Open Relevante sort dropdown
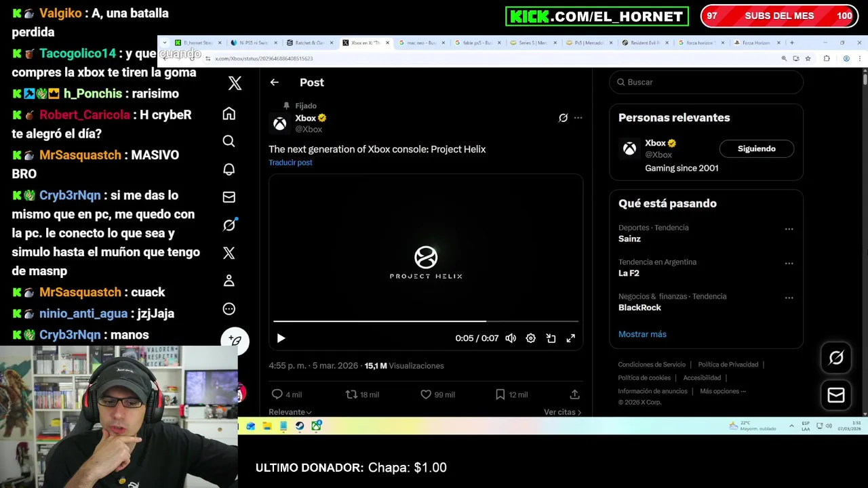The height and width of the screenshot is (488, 868). pos(290,412)
